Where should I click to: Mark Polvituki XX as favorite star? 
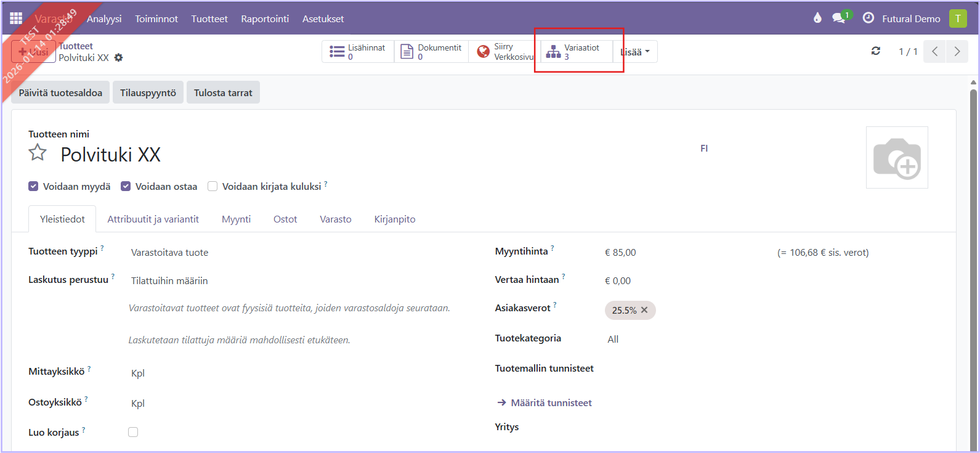pyautogui.click(x=38, y=153)
